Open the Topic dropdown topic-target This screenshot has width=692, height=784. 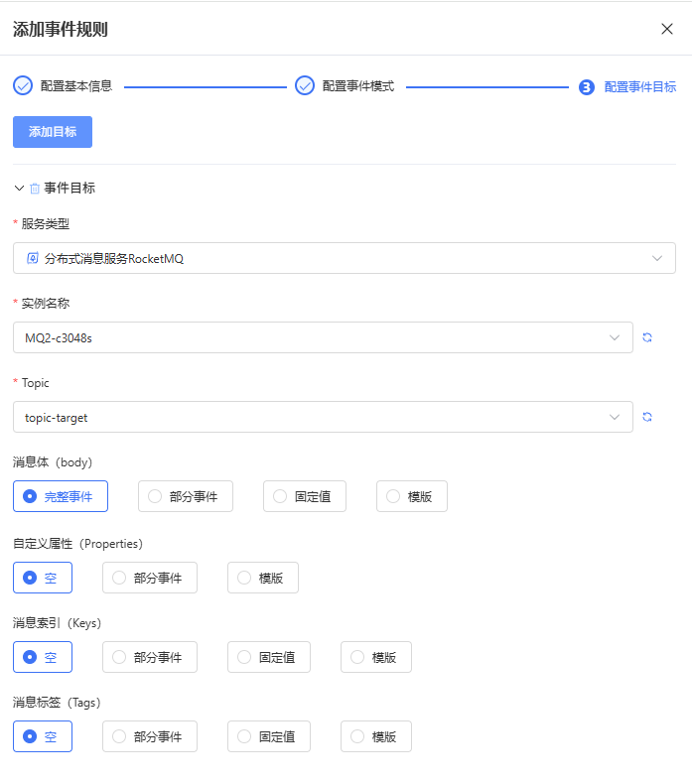pos(323,417)
